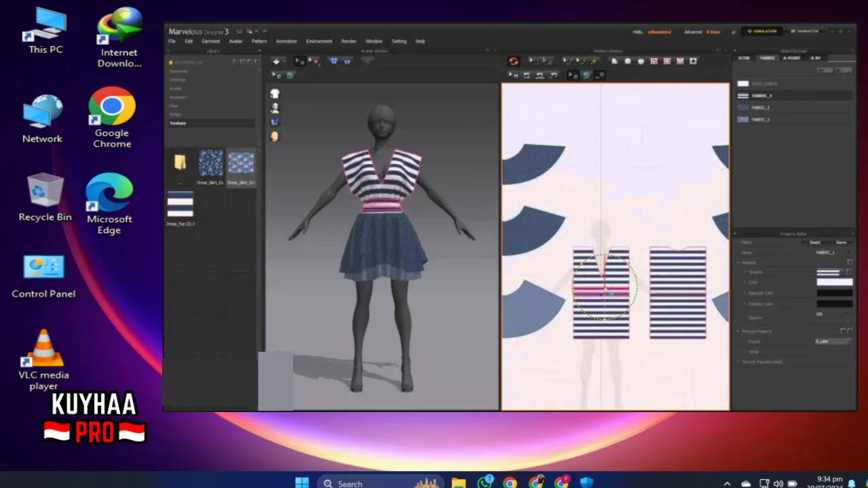Screen dimensions: 868x488
Task: Open VLC media player desktop shortcut
Action: point(43,360)
